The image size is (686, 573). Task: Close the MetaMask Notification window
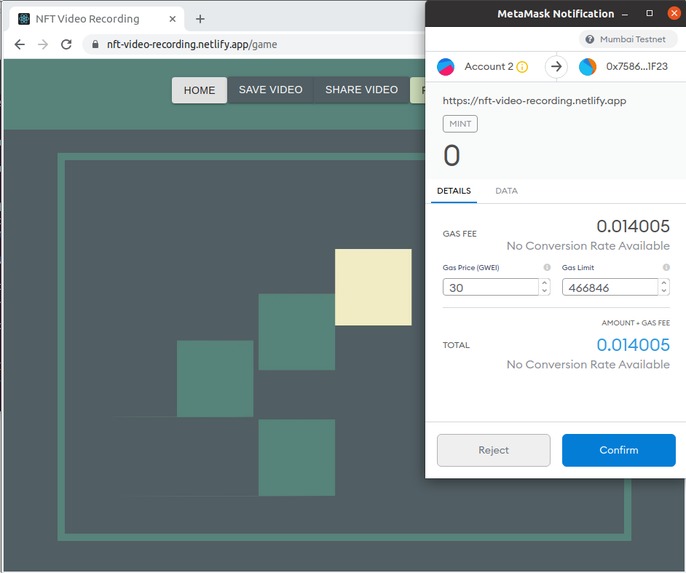674,14
